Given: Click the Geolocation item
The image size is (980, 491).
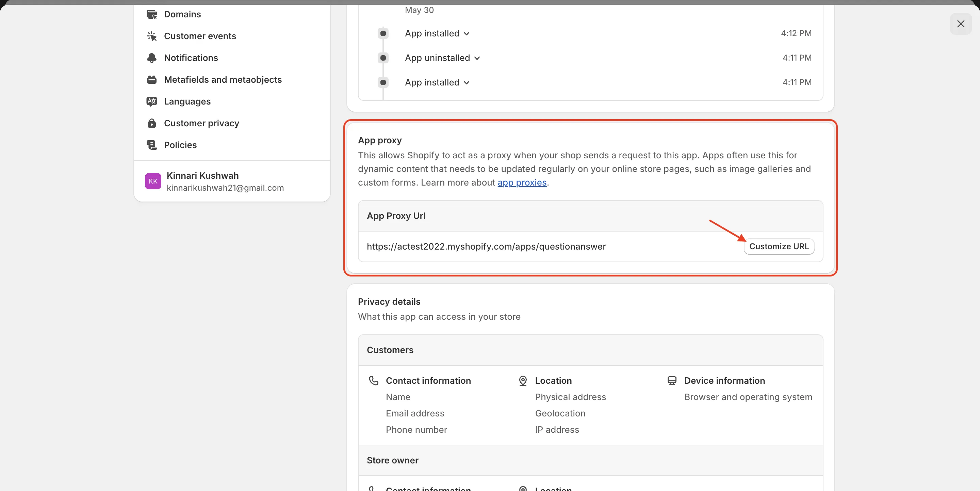Looking at the screenshot, I should 560,413.
